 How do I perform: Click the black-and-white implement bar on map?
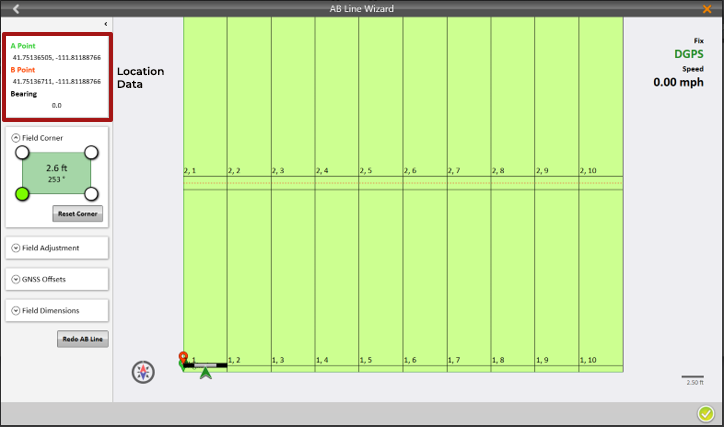pyautogui.click(x=207, y=365)
